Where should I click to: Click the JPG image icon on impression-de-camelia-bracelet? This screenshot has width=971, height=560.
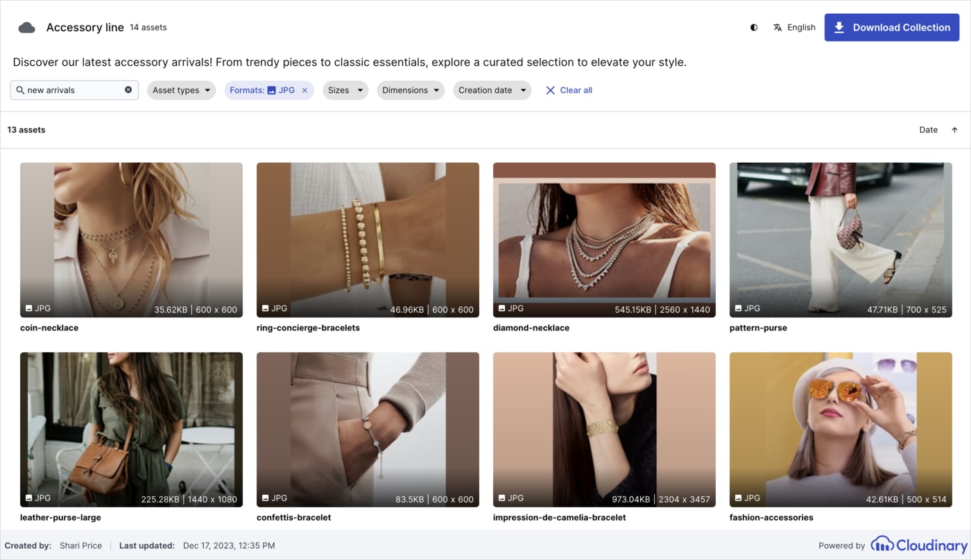(x=502, y=498)
